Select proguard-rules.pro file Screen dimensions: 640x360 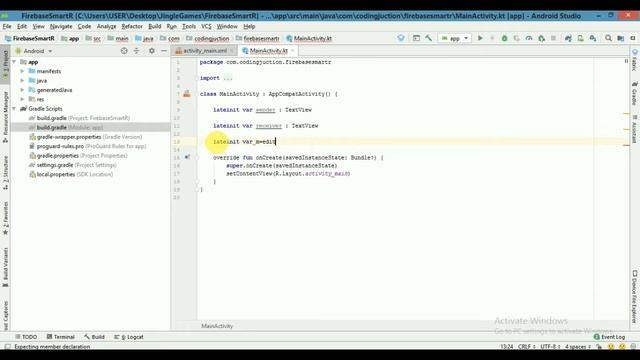click(x=87, y=146)
